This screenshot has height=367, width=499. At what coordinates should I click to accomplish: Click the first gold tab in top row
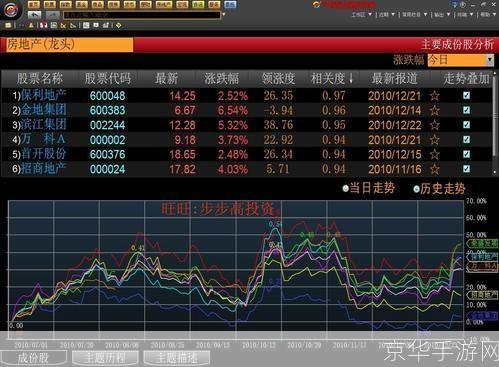click(x=33, y=4)
